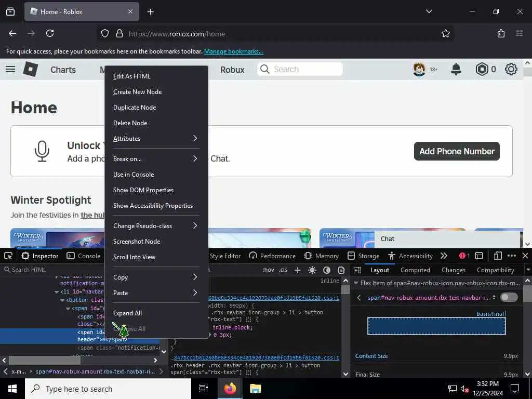Toggle dark color scheme simulation
Screen dimensions: 532x399
coord(327,270)
